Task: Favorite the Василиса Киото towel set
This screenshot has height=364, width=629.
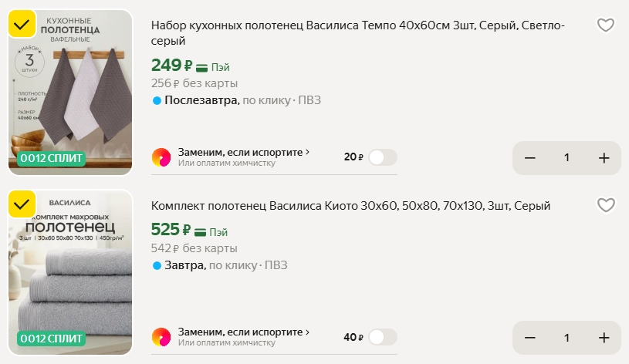Action: (x=606, y=205)
